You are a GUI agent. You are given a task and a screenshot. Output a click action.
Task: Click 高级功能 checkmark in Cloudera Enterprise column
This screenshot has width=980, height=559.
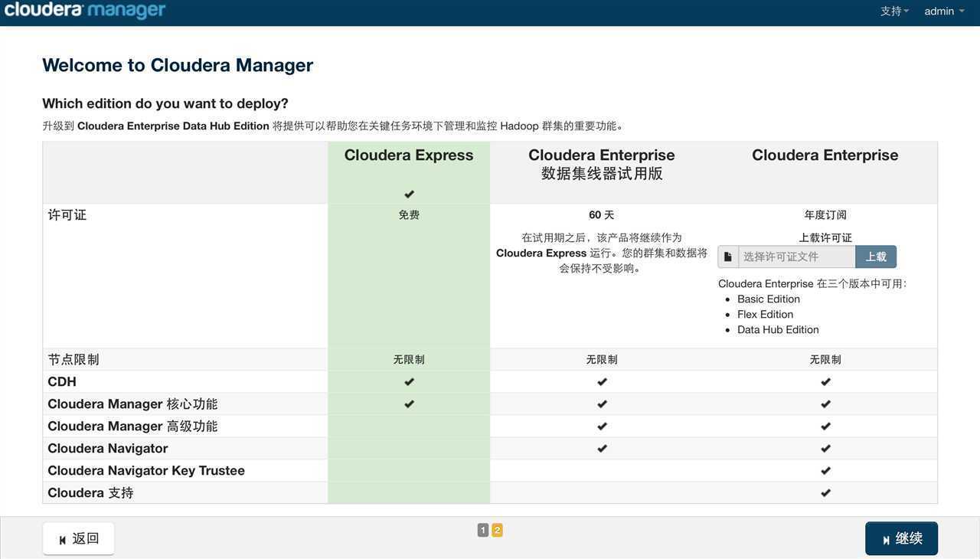coord(825,426)
